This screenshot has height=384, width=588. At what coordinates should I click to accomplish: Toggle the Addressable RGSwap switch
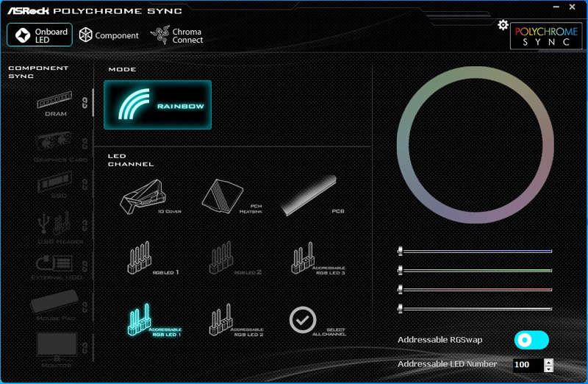[531, 340]
